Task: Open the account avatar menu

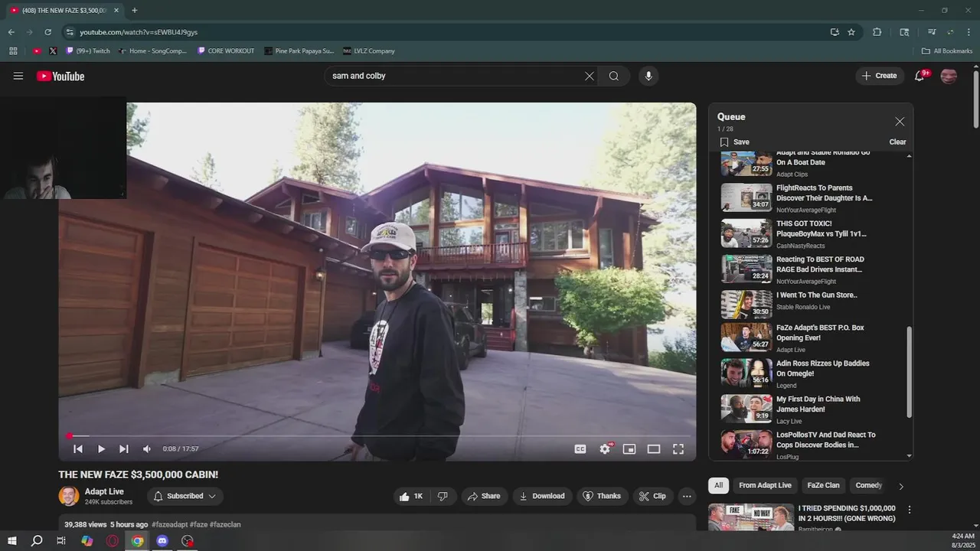Action: click(x=949, y=76)
